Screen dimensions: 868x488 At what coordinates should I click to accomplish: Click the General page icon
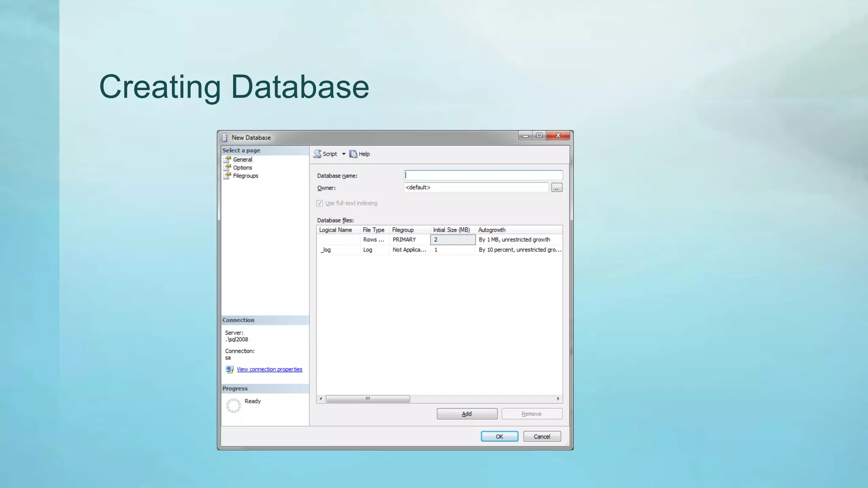(227, 159)
